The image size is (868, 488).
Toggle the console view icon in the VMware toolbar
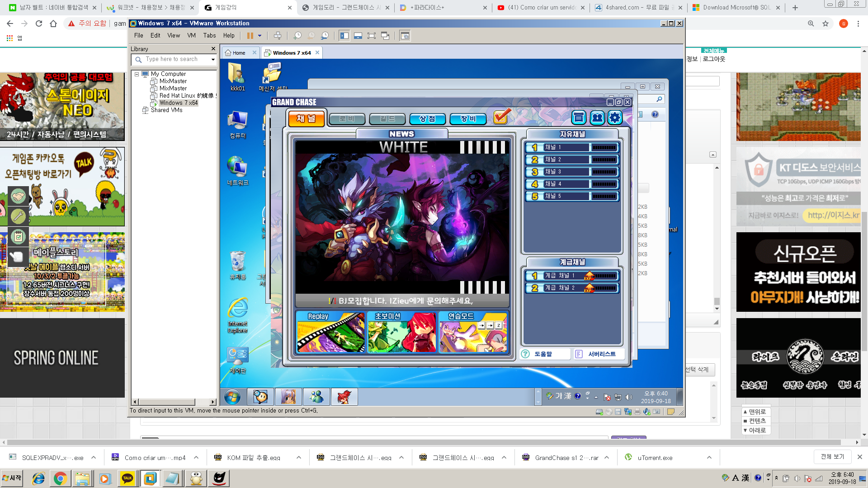(x=405, y=36)
